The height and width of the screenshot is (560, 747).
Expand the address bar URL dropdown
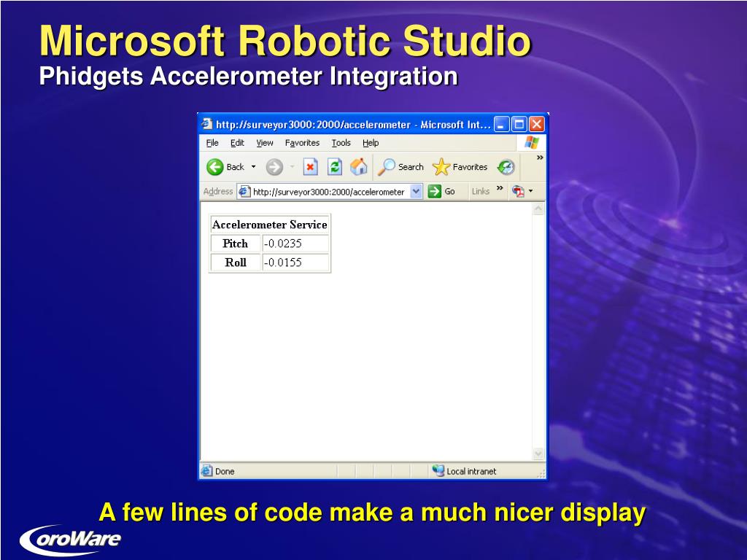tap(416, 191)
